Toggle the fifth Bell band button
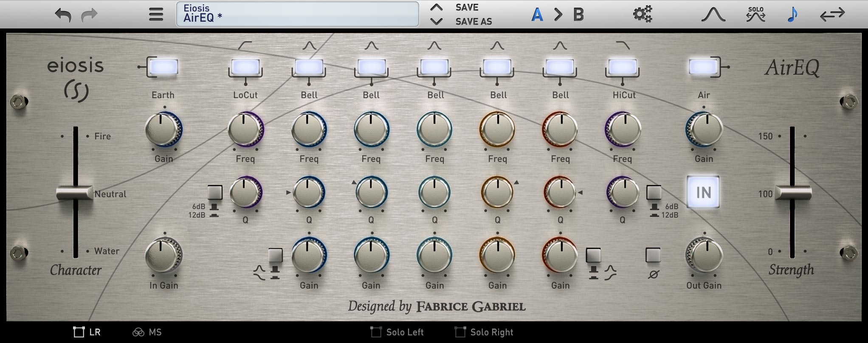 pos(560,67)
